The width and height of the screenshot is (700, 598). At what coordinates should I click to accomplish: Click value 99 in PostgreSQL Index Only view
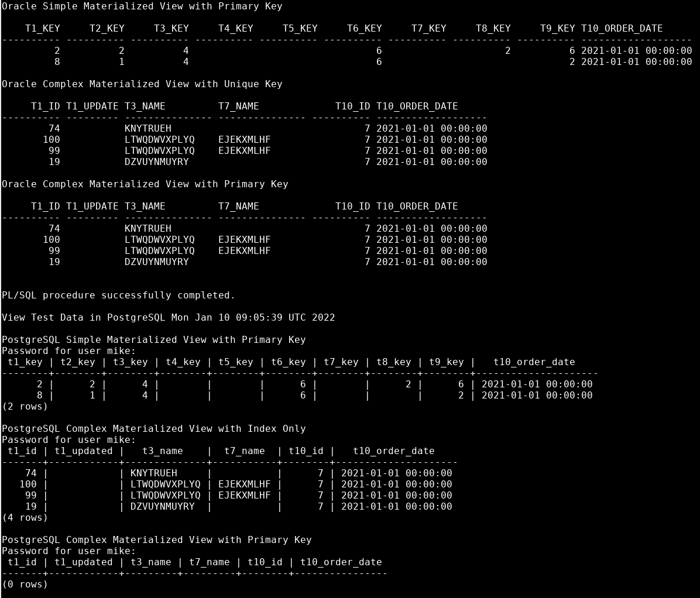(x=31, y=496)
